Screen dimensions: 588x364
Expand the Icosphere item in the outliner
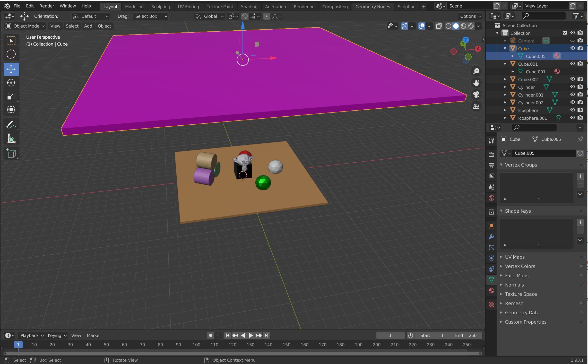[x=505, y=110]
